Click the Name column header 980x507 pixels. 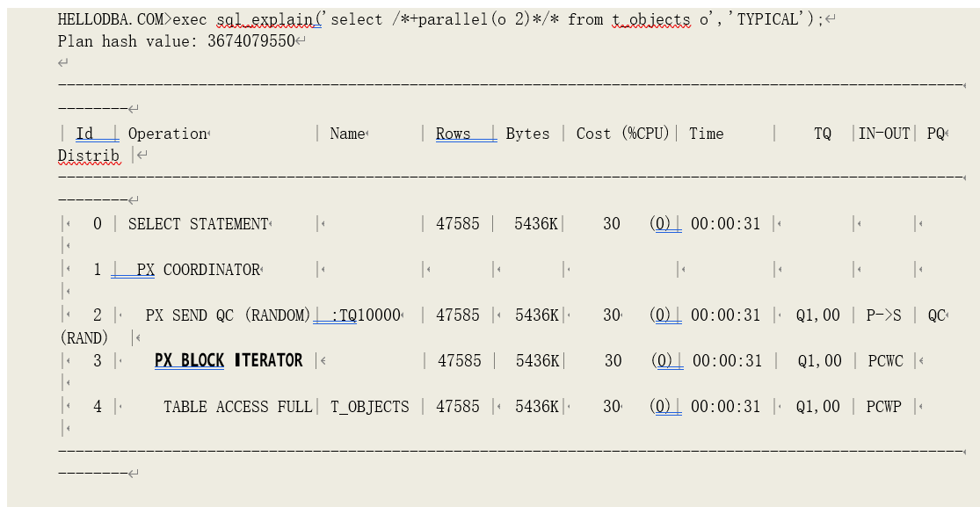pyautogui.click(x=347, y=134)
